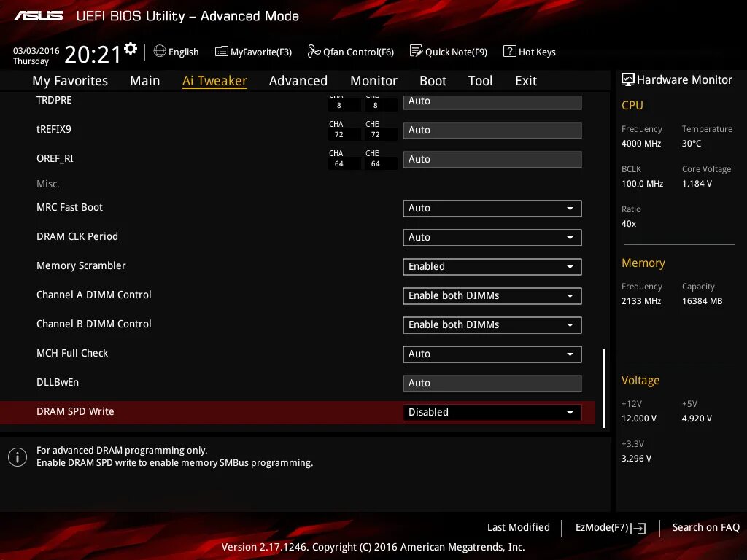Image resolution: width=747 pixels, height=560 pixels.
Task: Click the ASUS logo
Action: point(38,16)
